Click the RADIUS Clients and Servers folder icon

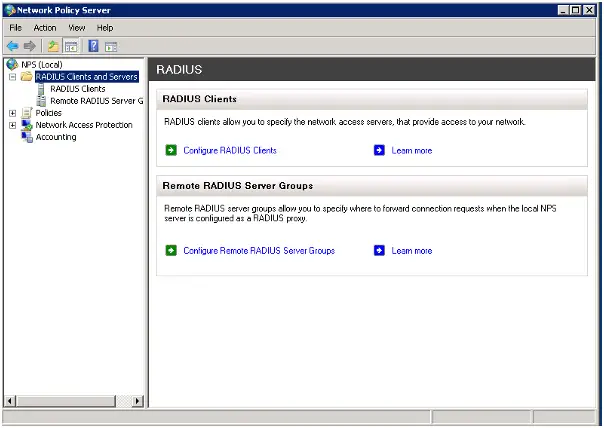[x=27, y=76]
